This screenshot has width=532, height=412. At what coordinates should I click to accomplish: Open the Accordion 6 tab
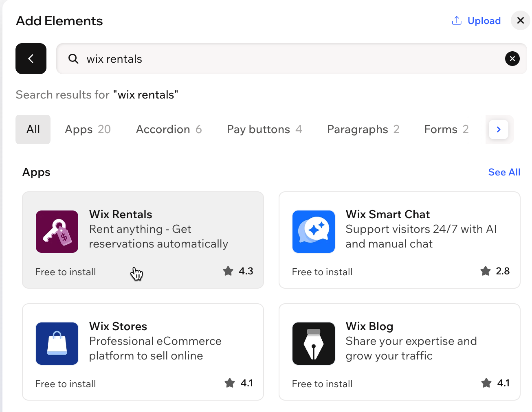(169, 129)
